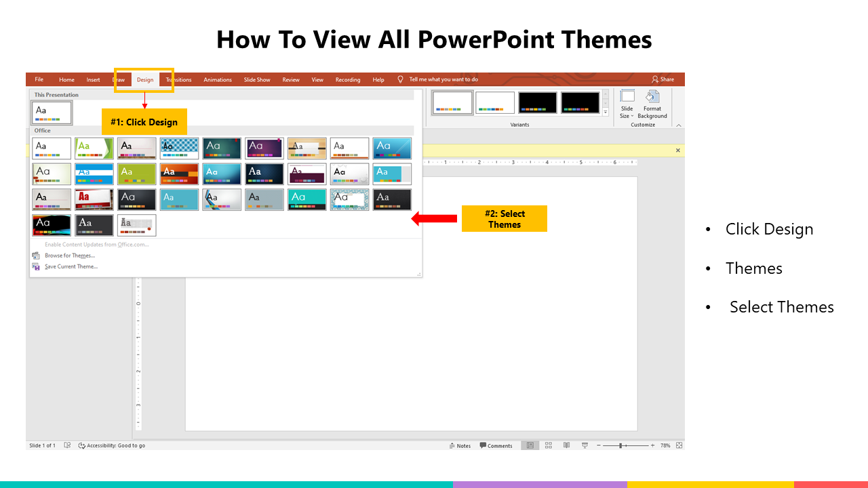This screenshot has width=868, height=488.
Task: Open the Help tab
Action: point(378,79)
